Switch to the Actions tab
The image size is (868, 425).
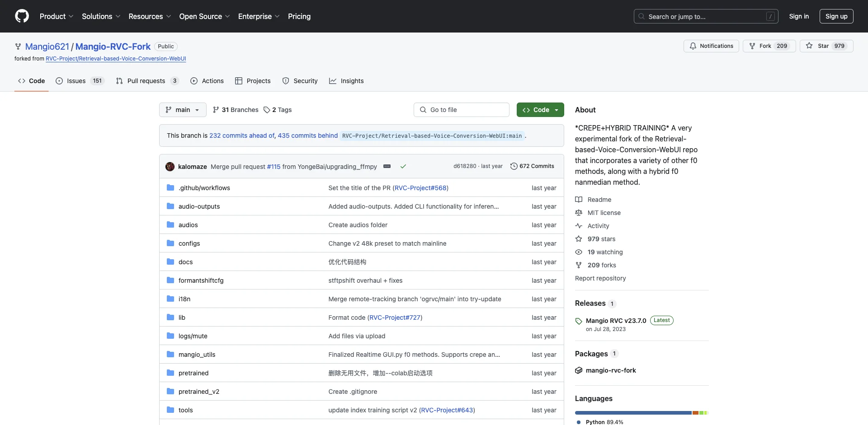(207, 81)
